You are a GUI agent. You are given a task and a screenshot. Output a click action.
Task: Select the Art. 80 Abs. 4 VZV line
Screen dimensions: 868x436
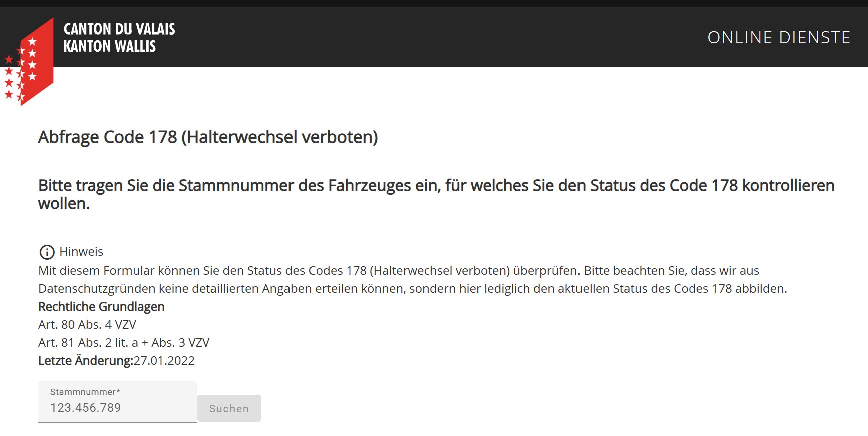point(87,325)
